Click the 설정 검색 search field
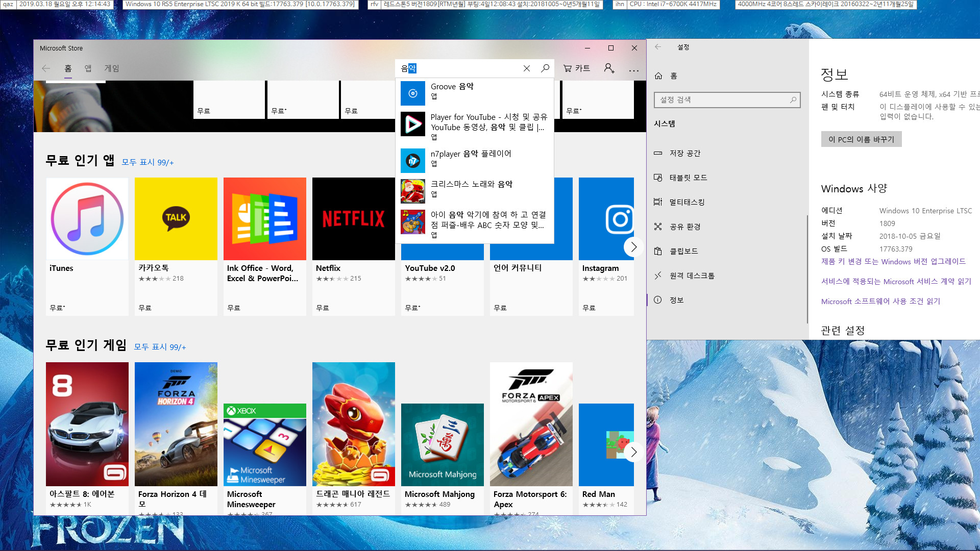The image size is (980, 551). (727, 100)
